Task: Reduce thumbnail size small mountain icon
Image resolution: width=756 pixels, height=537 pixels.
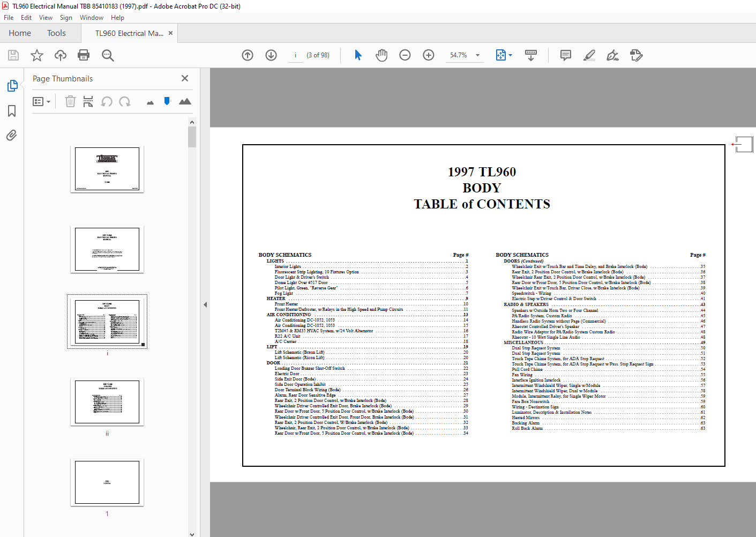Action: (150, 102)
